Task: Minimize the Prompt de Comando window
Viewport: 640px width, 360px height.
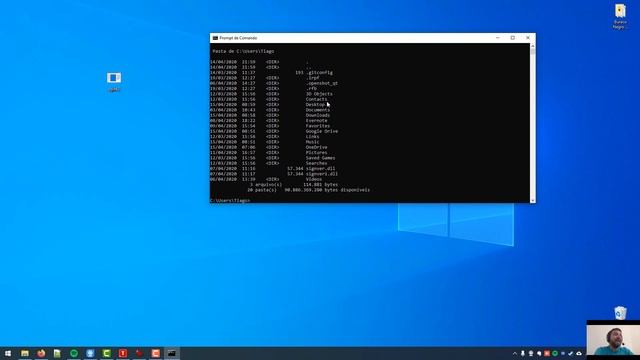Action: (498, 38)
